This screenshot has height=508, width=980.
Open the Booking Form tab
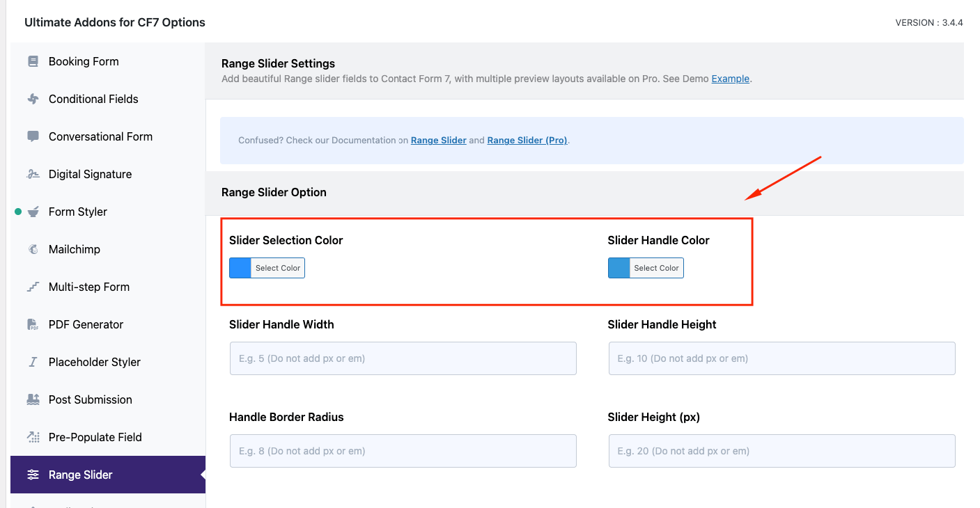click(108, 61)
